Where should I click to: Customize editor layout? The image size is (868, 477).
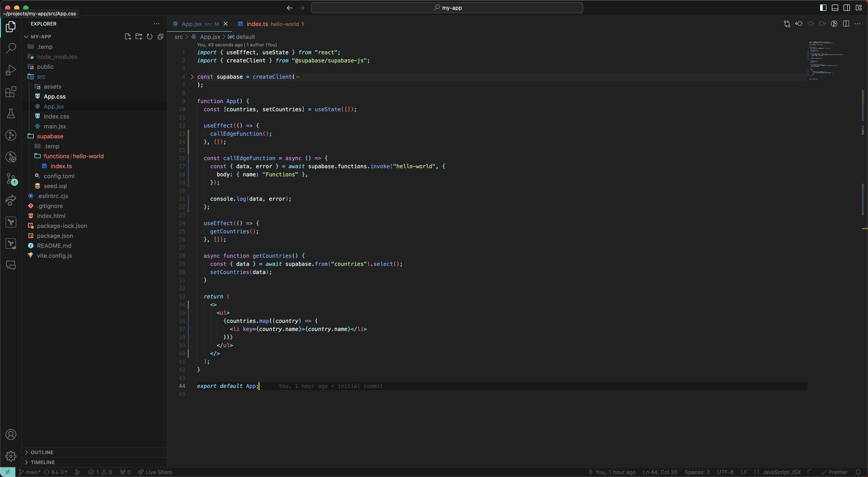point(859,8)
